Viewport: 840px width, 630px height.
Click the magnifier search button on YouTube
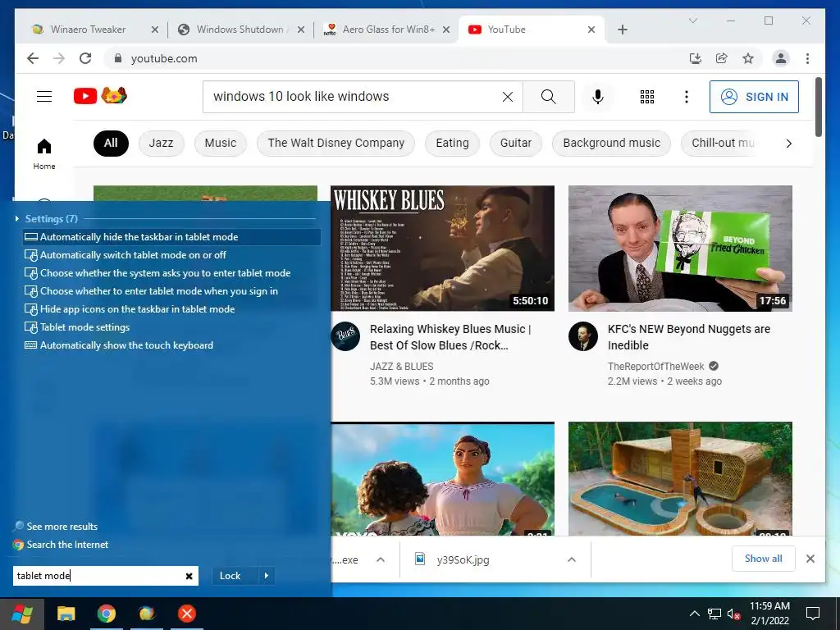(549, 97)
